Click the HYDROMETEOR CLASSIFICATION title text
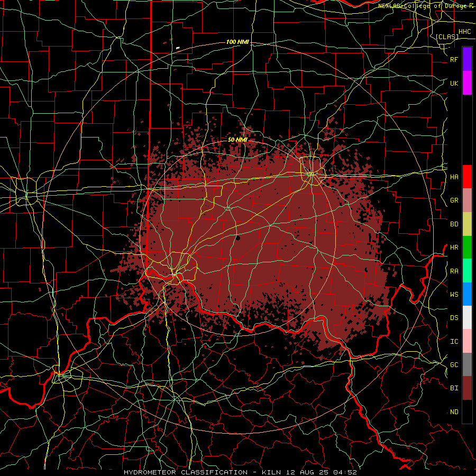Screen dimensions: 476x476 [186, 472]
